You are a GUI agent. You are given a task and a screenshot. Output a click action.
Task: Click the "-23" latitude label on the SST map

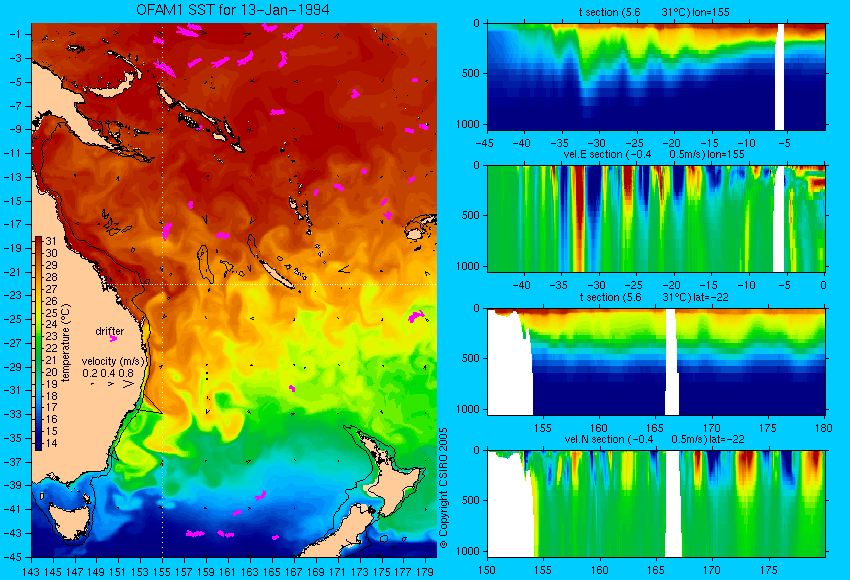pos(13,295)
